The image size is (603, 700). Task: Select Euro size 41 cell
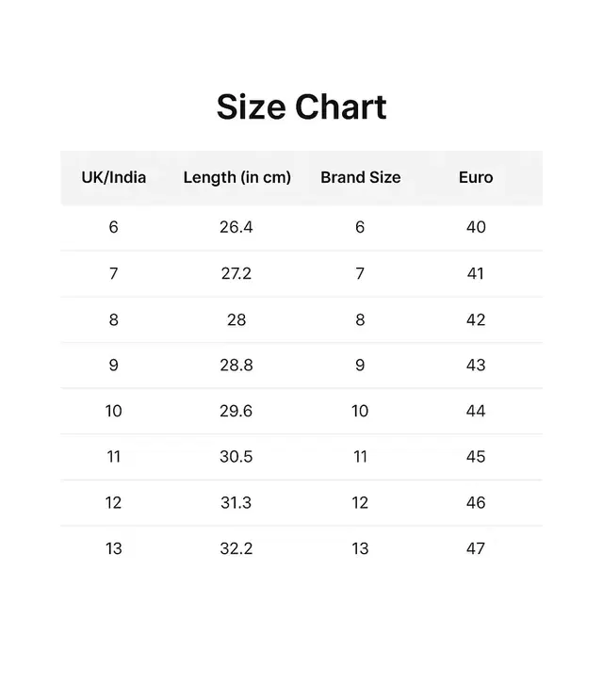(x=476, y=273)
